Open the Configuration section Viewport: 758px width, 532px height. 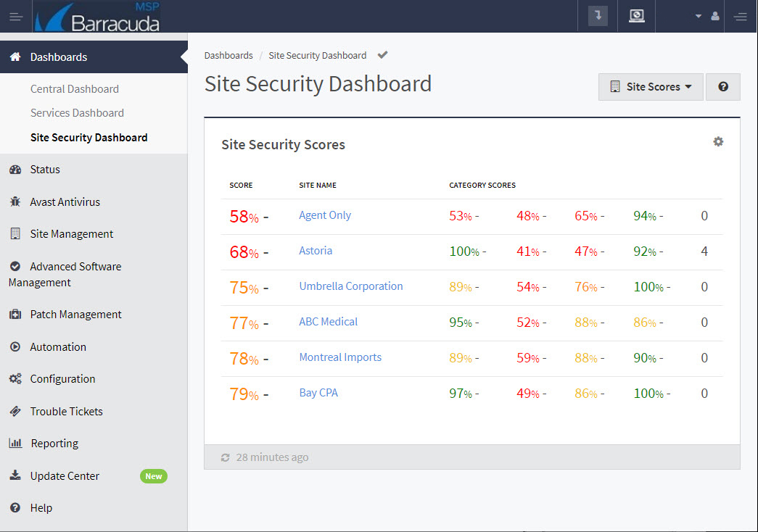[x=63, y=379]
